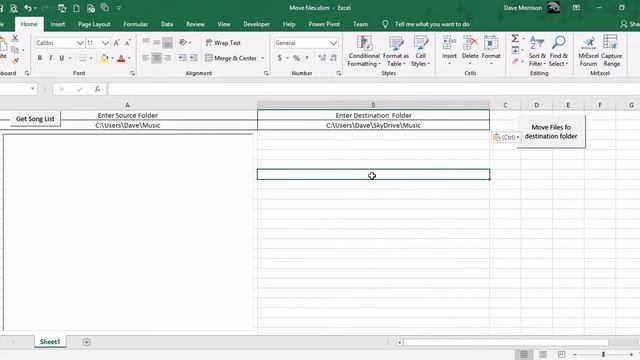
Task: Click the AutoSum sigma icon
Action: 515,38
